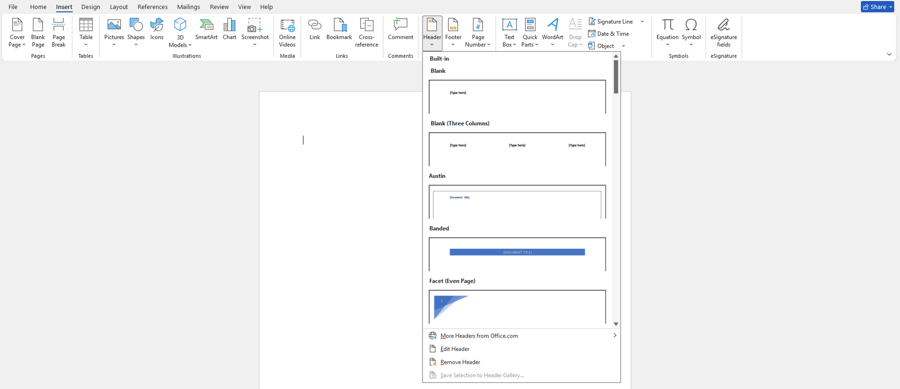Open the References tab
900x389 pixels.
(x=153, y=7)
